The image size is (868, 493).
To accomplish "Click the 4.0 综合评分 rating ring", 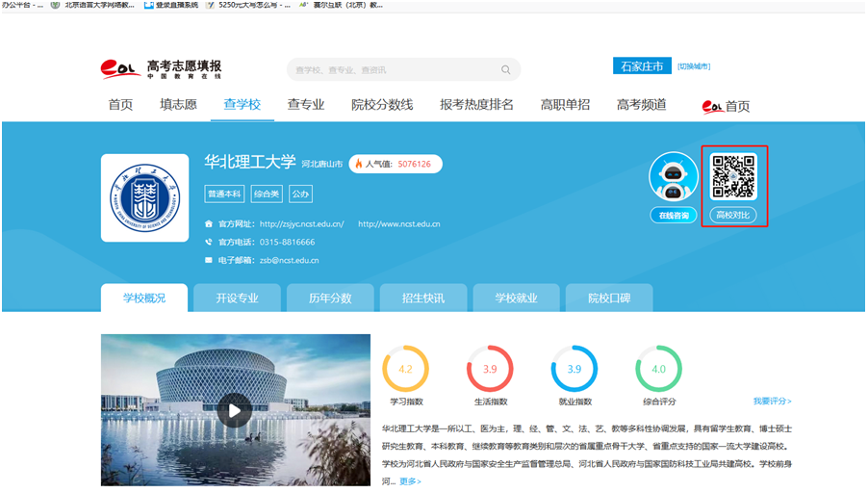I will click(x=658, y=369).
